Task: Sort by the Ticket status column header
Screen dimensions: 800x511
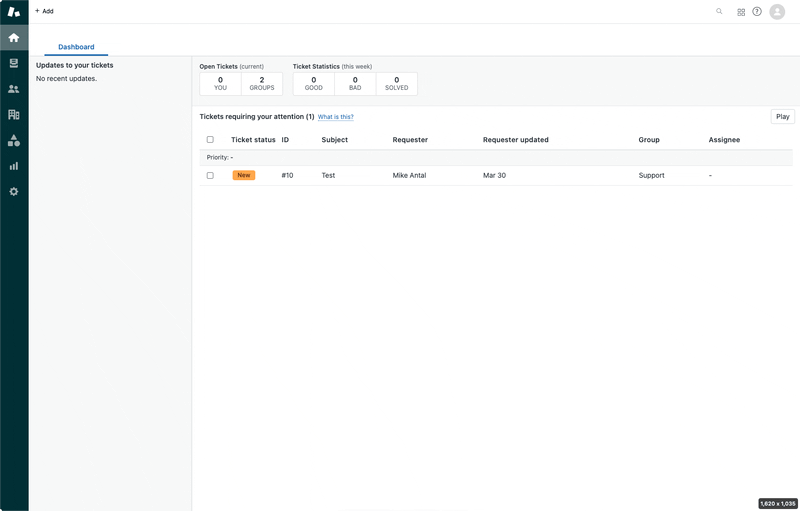Action: tap(253, 140)
